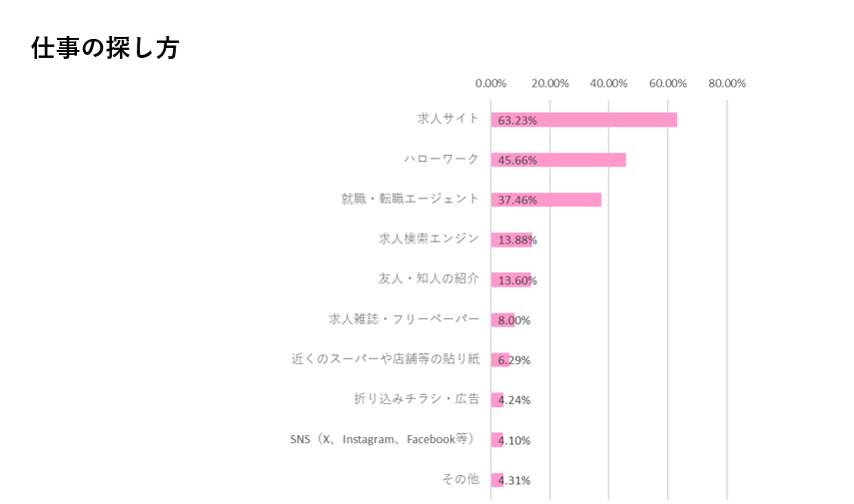Select the 求人サイト pink bar

[583, 120]
